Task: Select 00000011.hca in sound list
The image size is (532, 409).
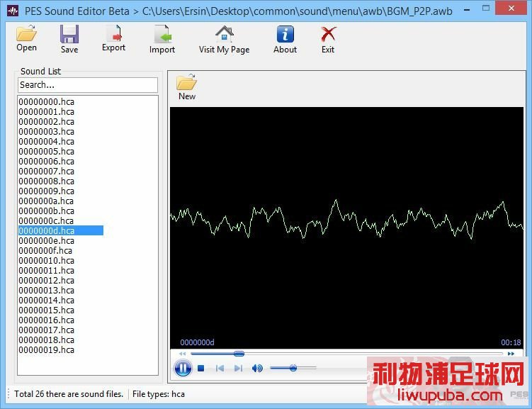Action: [47, 271]
